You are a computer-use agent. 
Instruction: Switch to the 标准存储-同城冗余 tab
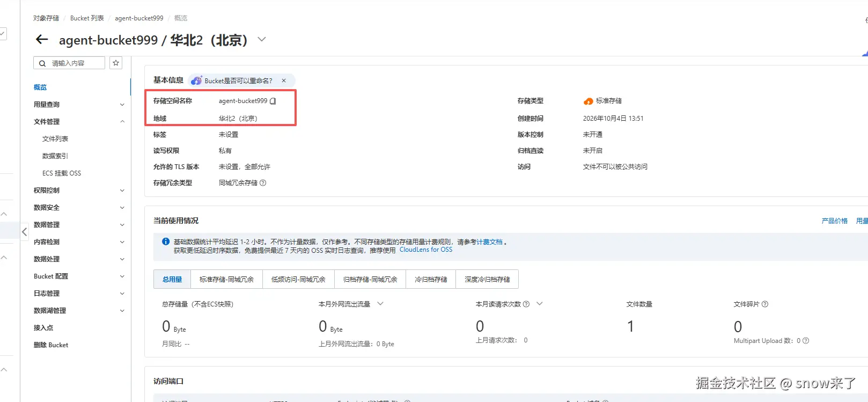pyautogui.click(x=226, y=279)
